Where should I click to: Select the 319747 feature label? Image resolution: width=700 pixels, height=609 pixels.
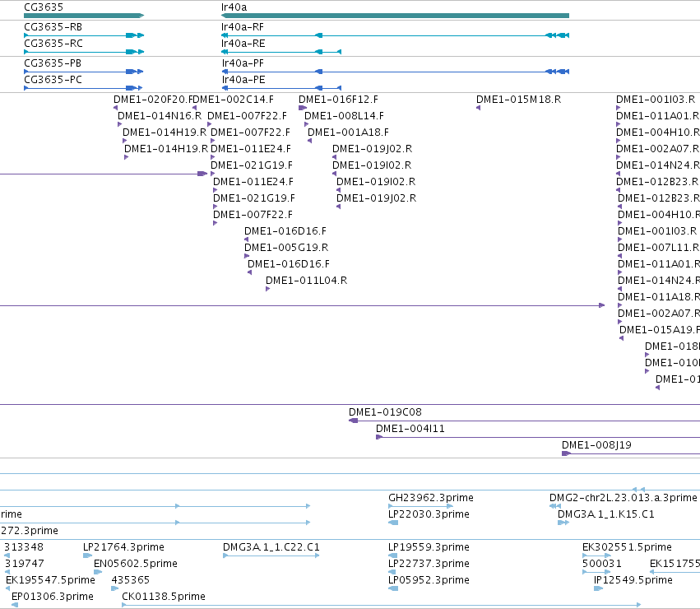click(x=24, y=564)
